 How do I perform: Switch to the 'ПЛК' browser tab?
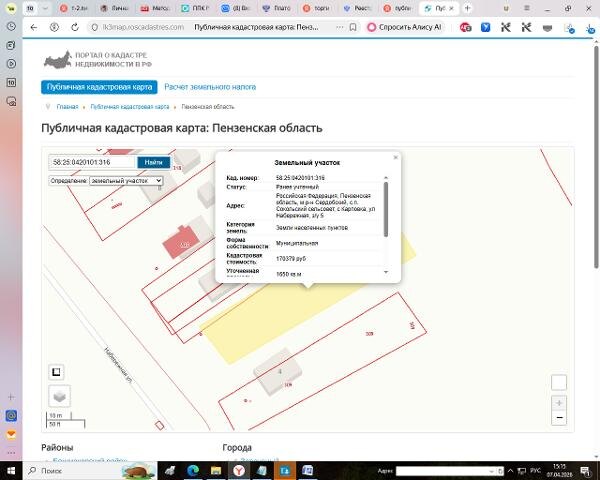[x=195, y=8]
